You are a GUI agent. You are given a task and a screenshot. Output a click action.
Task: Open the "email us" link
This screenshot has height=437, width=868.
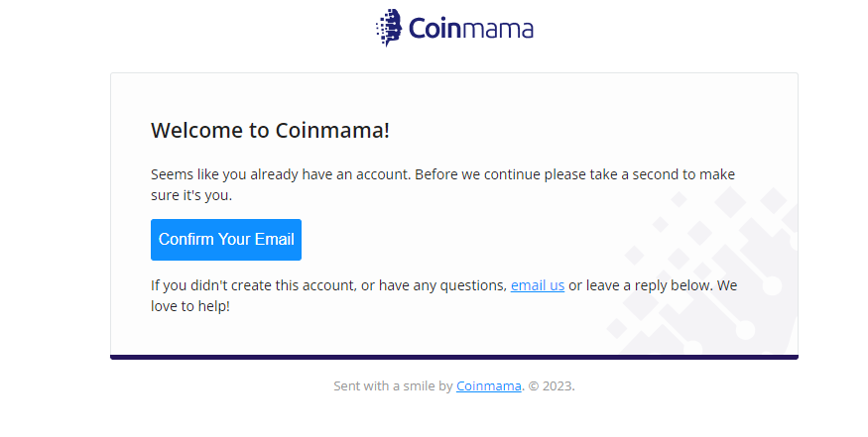538,285
